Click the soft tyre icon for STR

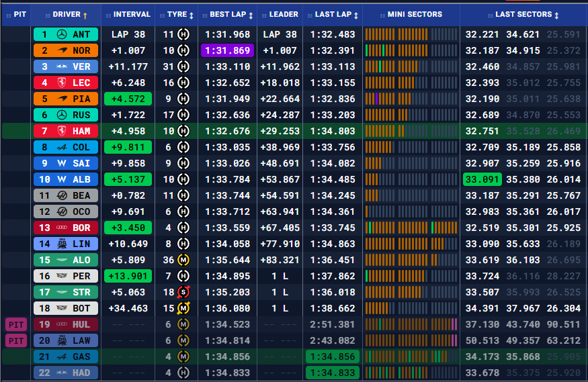click(x=183, y=292)
